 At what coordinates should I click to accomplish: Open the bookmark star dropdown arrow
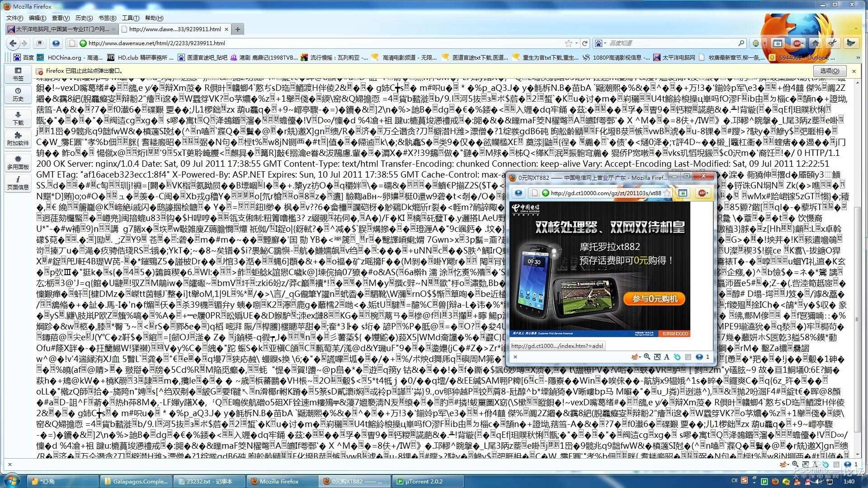(576, 43)
